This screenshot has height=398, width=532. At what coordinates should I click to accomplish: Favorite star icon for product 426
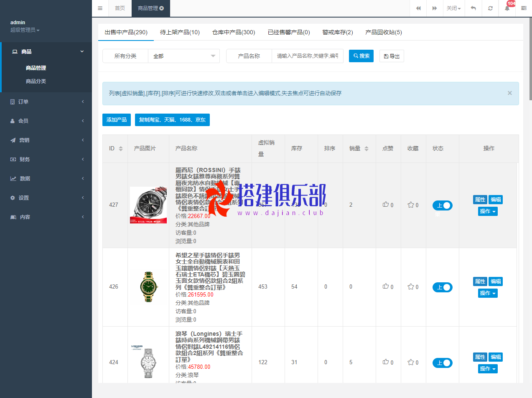coord(411,286)
